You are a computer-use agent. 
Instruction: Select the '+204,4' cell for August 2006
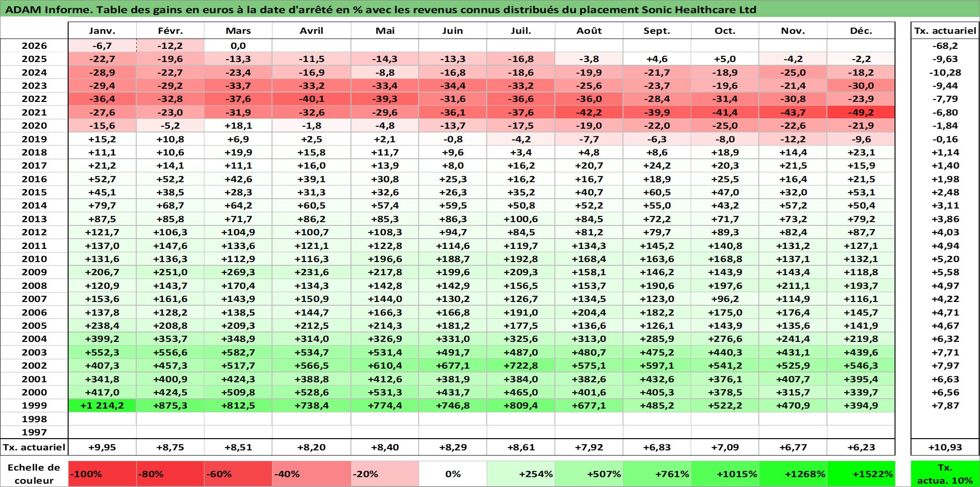589,312
